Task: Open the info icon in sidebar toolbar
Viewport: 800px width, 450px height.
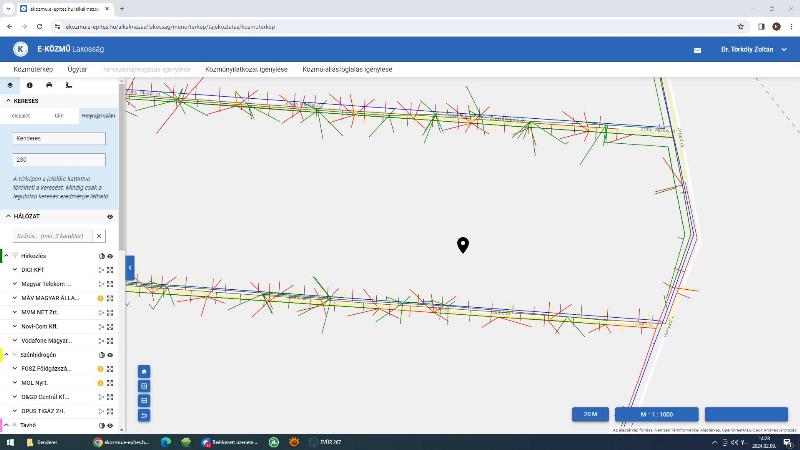Action: (30, 85)
